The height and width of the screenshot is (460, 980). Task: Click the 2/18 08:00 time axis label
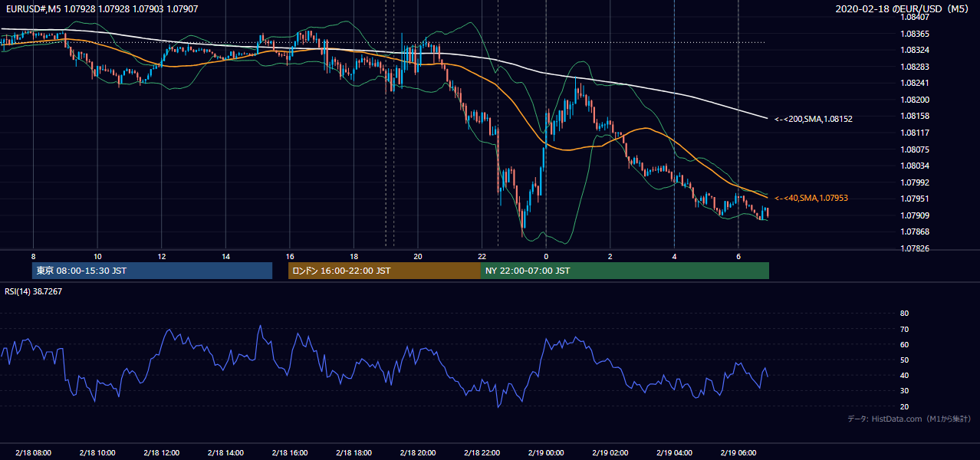[x=33, y=452]
